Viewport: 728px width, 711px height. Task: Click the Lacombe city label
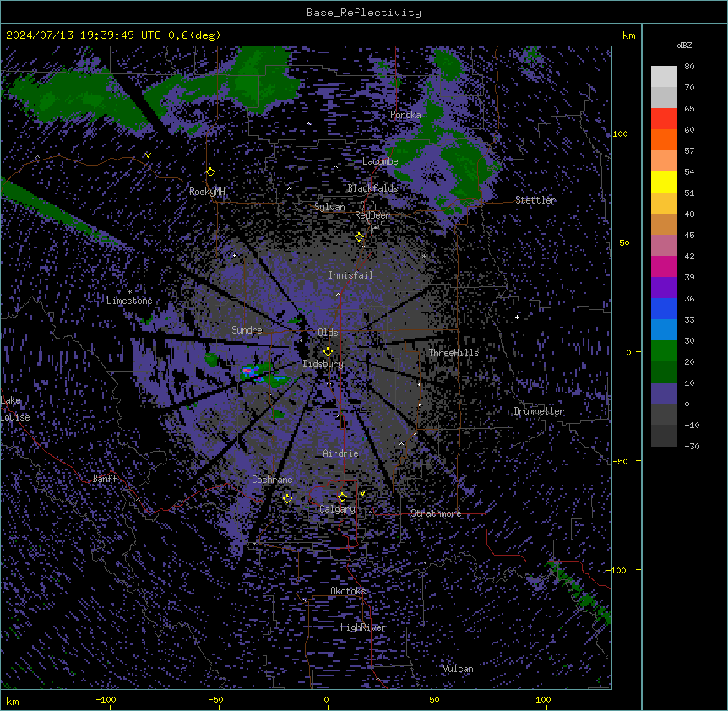pos(380,161)
